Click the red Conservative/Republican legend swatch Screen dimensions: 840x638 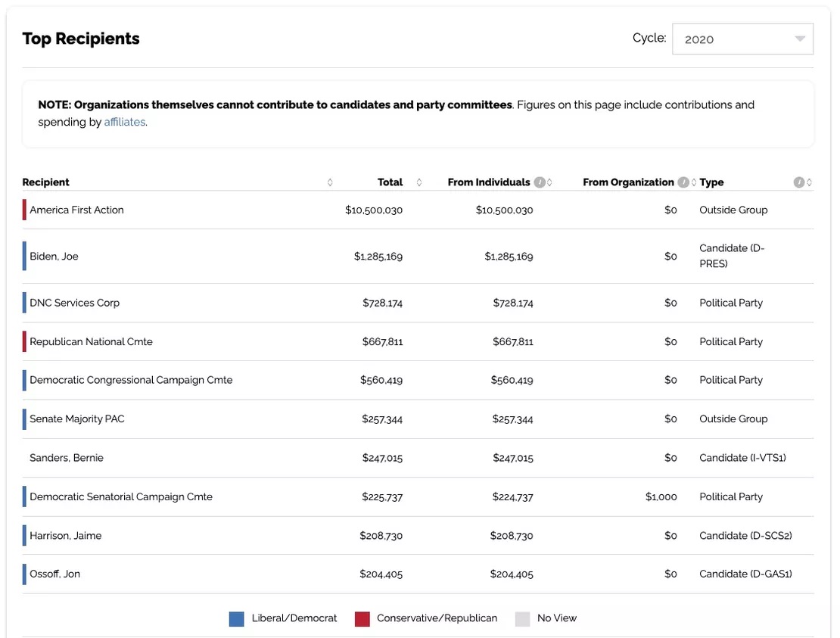362,619
